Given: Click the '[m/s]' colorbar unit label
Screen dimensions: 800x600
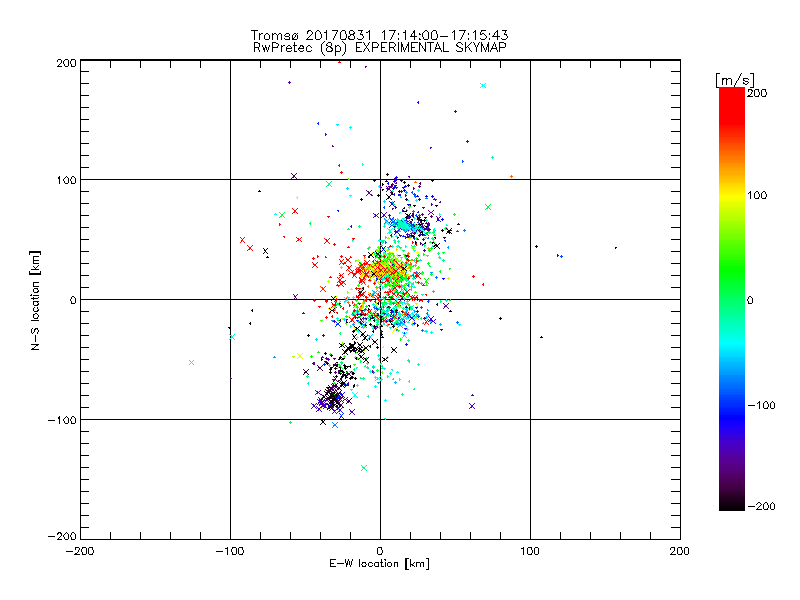Looking at the screenshot, I should point(735,80).
